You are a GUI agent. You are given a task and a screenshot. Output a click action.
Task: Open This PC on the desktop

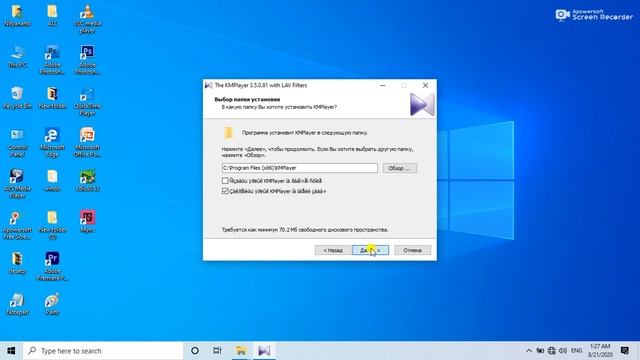[17, 56]
